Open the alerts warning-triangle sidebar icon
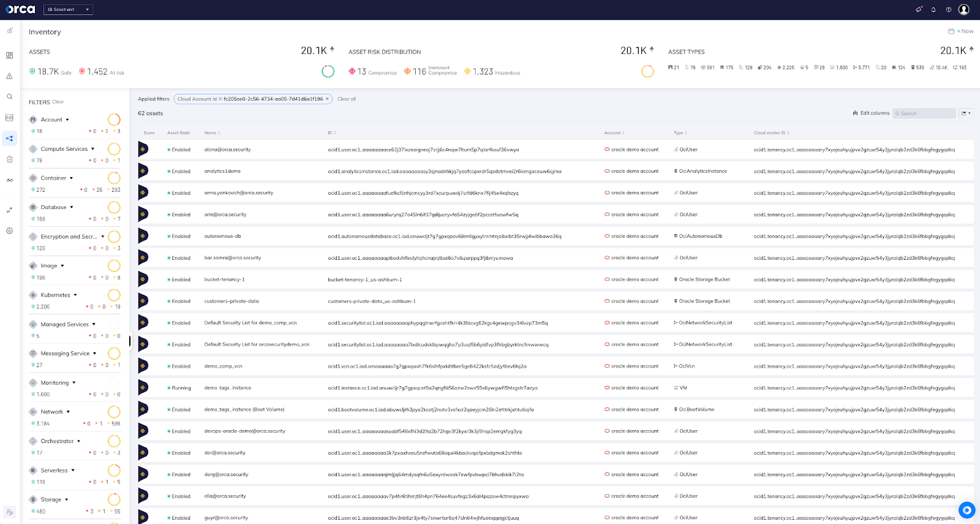Screen dimensions: 980x524 tap(9, 76)
